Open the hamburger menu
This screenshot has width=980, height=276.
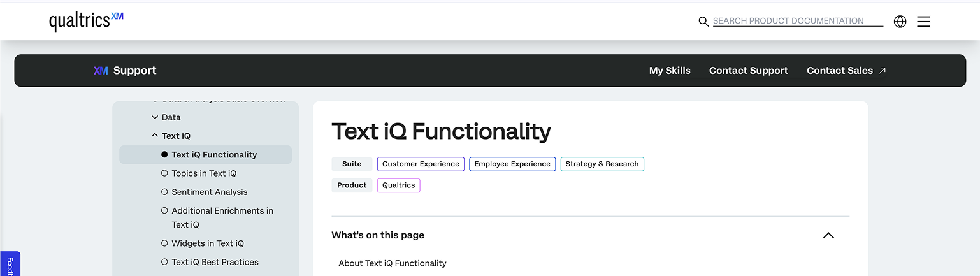923,22
